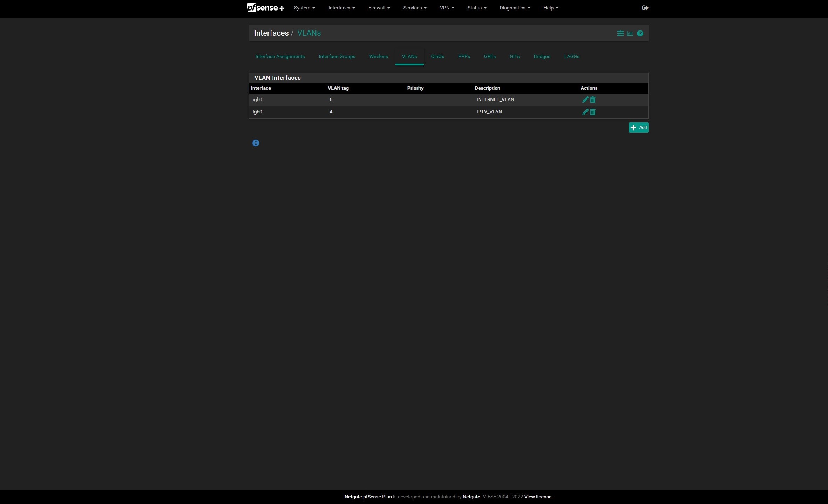Screen dimensions: 828x504
Task: Expand the Diagnostics dropdown menu
Action: [x=514, y=8]
